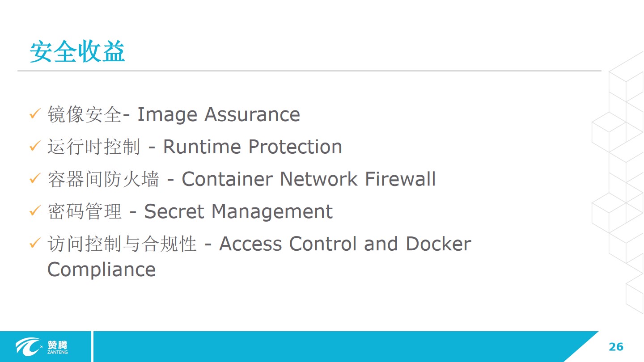Click the gray divider line under title

click(309, 71)
